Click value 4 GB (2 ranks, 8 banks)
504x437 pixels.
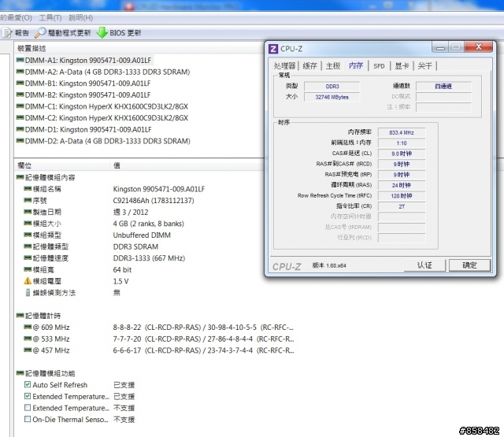point(149,224)
